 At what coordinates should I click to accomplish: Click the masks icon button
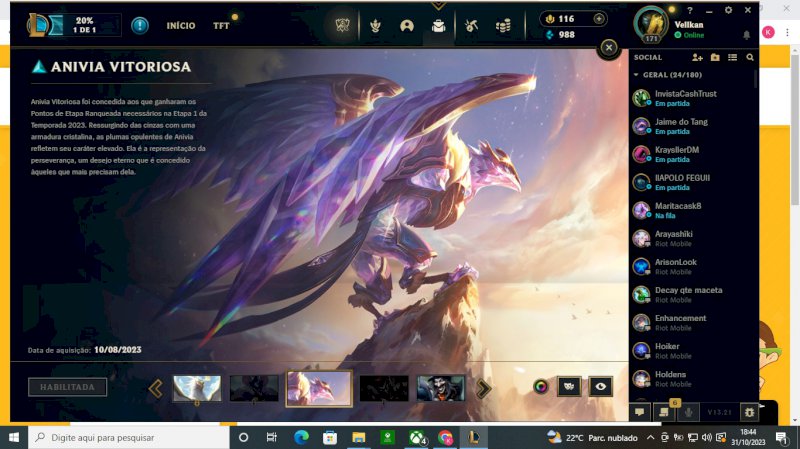point(569,387)
